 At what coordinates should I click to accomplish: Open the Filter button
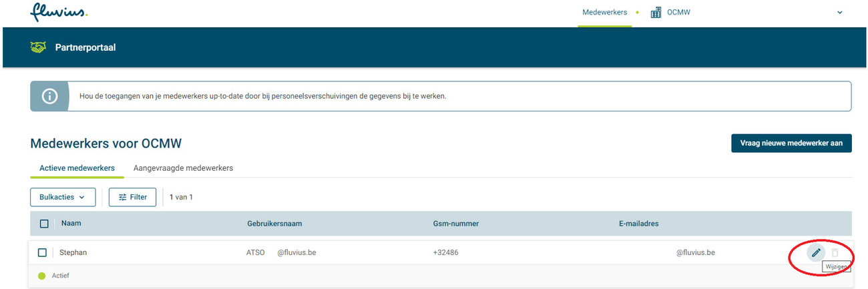tap(132, 197)
